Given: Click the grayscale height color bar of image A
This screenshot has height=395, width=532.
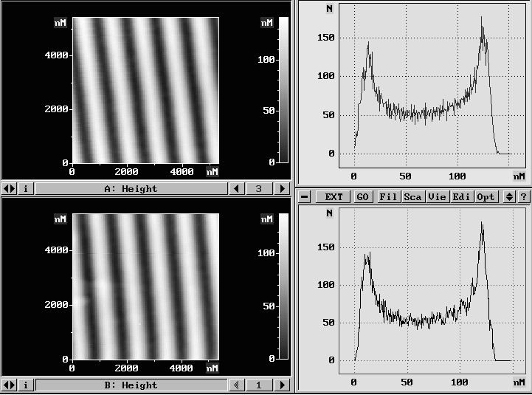Looking at the screenshot, I should [x=283, y=89].
